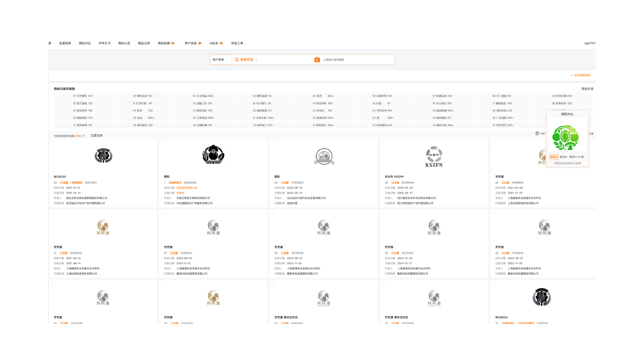Image resolution: width=644 pixels, height=362 pixels.
Task: Open the RXZFN trademark logo image
Action: point(434,157)
